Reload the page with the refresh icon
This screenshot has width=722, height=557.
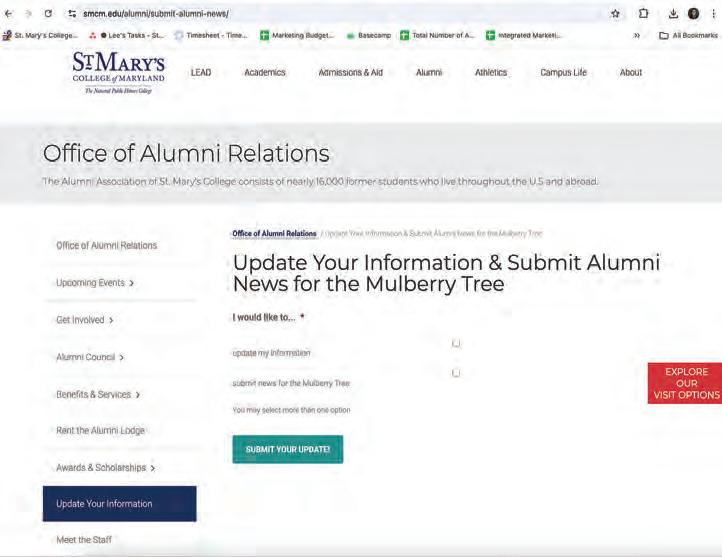click(x=48, y=14)
